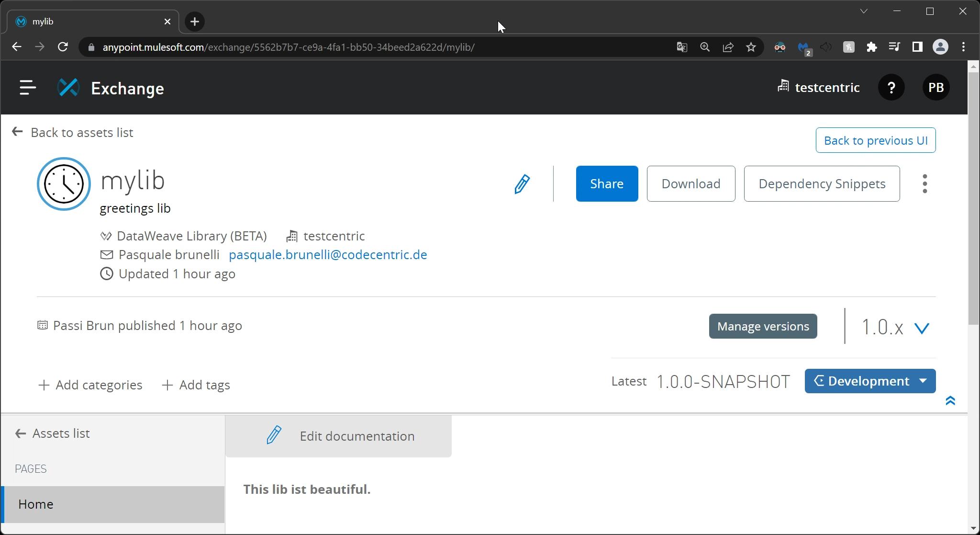Click the browser extensions puzzle icon

[871, 47]
